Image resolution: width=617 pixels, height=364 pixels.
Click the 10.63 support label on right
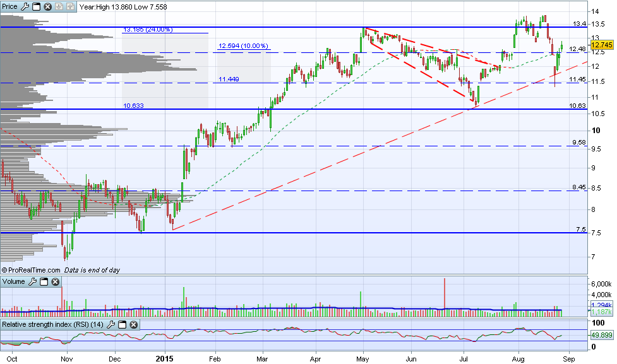point(577,106)
